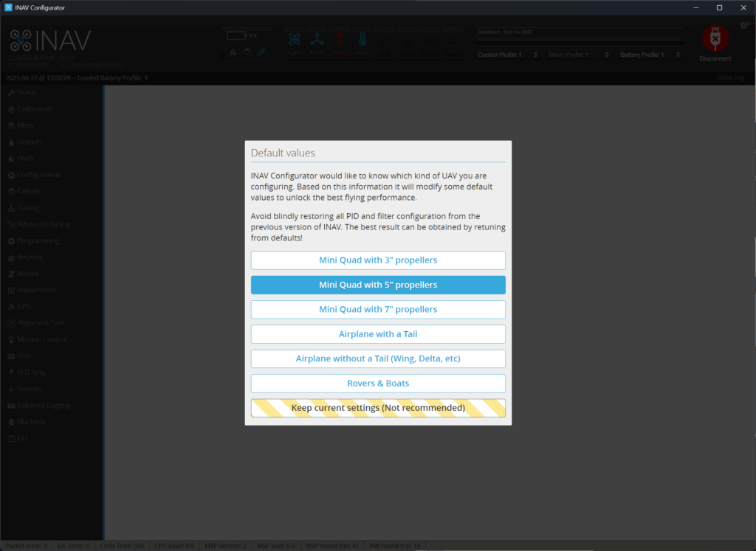Click Keep current settings (Not recommended)
Viewport: 756px width, 551px height.
[x=378, y=408]
